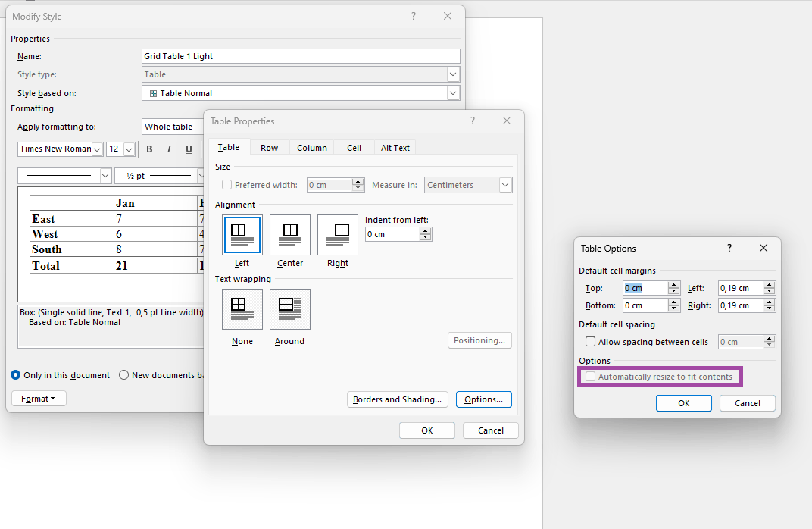Choose Around text wrapping icon

290,308
